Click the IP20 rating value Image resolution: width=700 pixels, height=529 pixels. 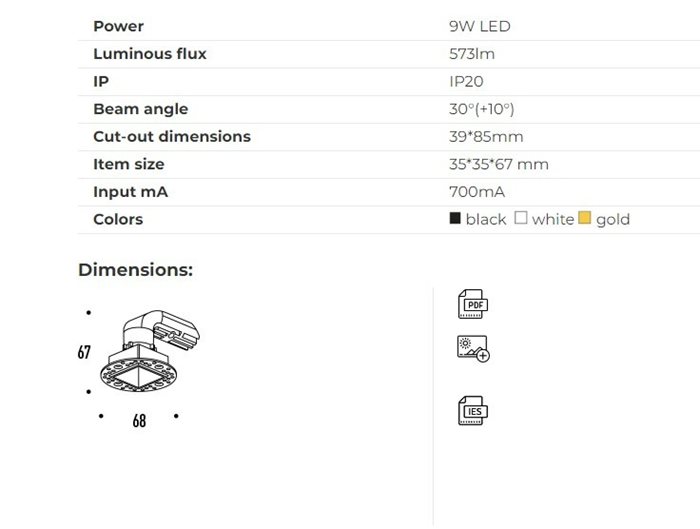[x=466, y=81]
